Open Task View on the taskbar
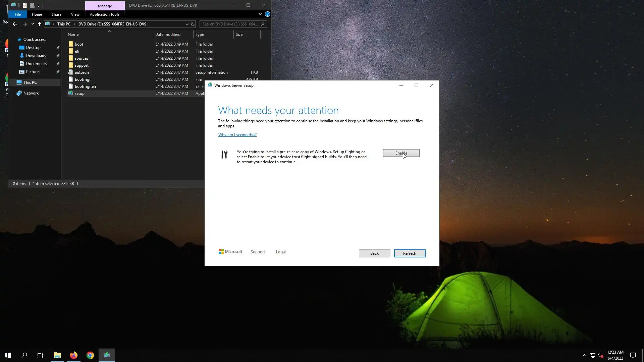This screenshot has height=362, width=644. 40,355
